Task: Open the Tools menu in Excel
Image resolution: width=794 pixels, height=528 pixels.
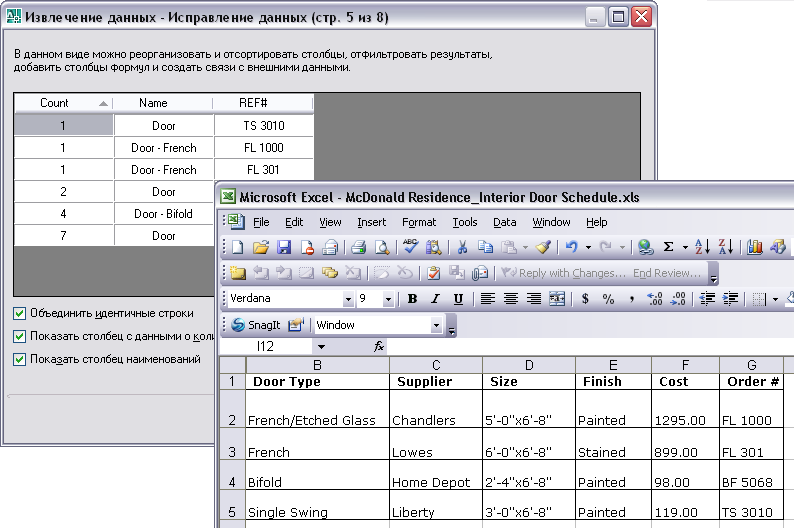Action: [465, 222]
